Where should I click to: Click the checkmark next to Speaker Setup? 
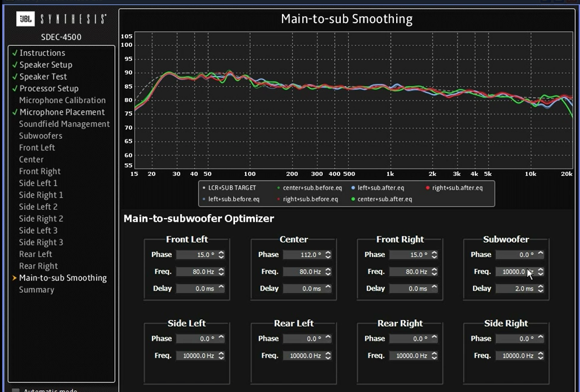15,65
